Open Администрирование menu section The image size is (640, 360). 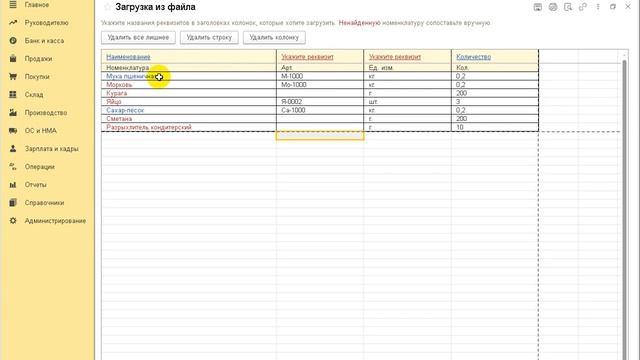pos(55,220)
